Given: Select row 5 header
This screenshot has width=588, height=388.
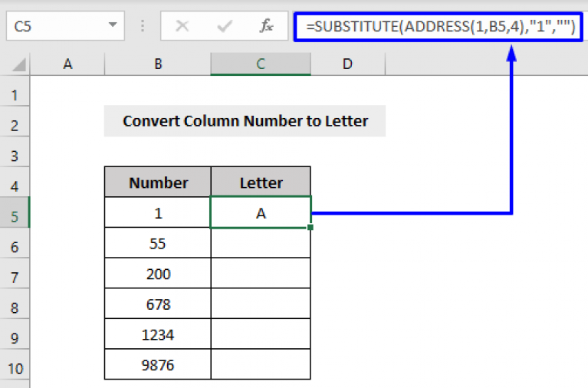Looking at the screenshot, I should click(x=15, y=214).
